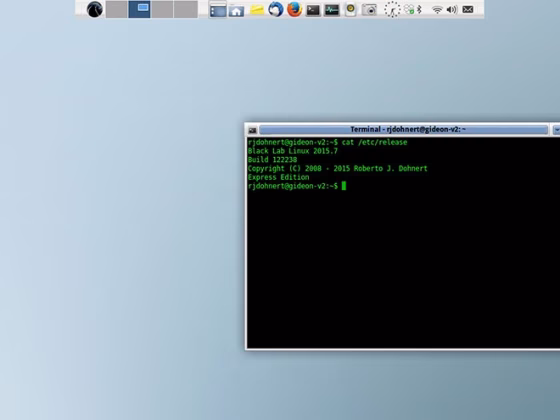The height and width of the screenshot is (420, 560).
Task: Open the Home folder launcher
Action: [x=236, y=10]
